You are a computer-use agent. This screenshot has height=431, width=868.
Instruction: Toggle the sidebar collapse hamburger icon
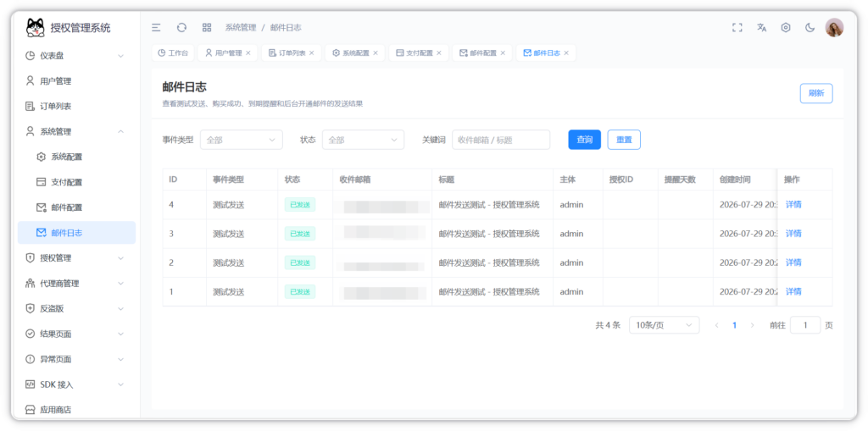coord(157,28)
